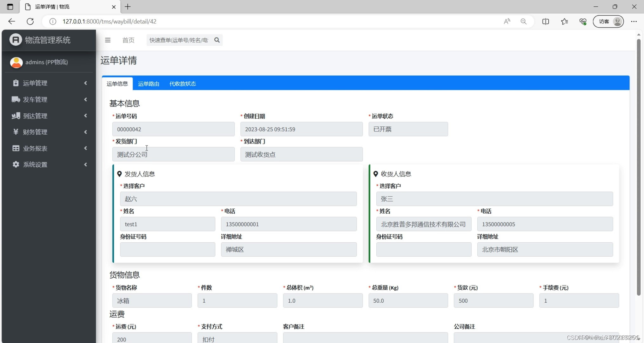Click the browser refresh icon

30,21
